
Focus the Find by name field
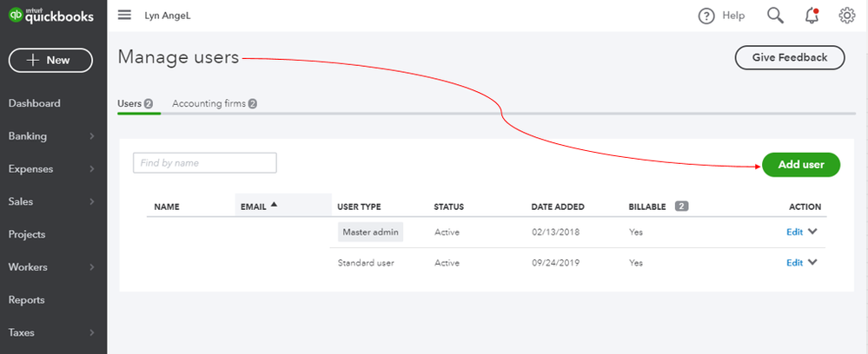click(x=205, y=163)
